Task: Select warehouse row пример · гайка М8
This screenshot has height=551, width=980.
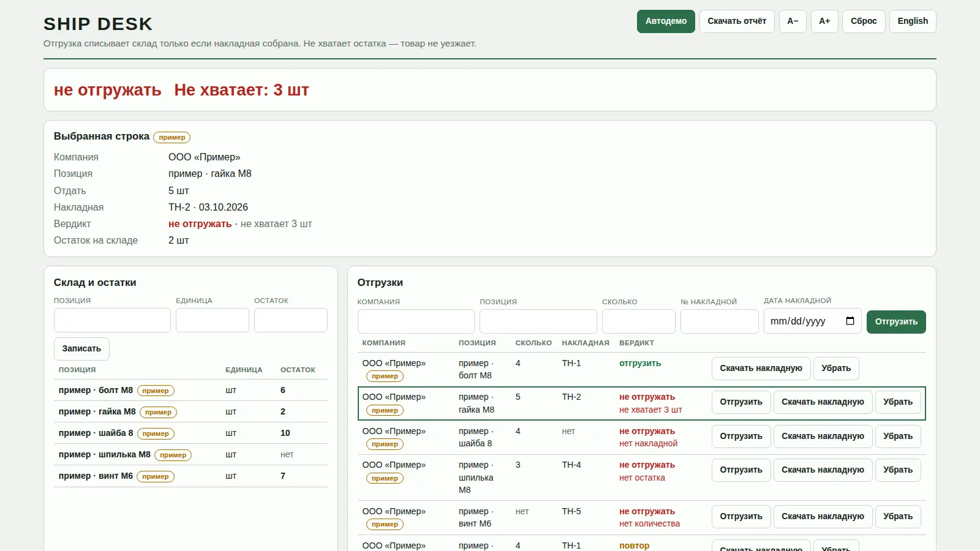Action: point(190,412)
